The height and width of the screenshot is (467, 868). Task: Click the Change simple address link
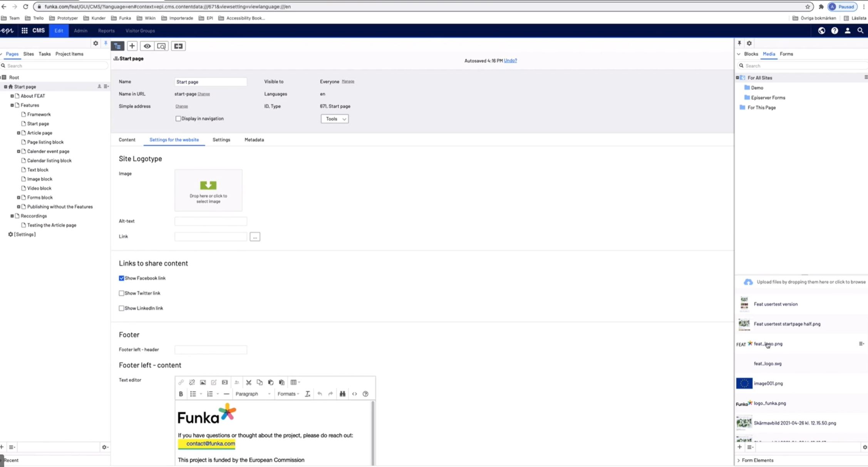182,106
